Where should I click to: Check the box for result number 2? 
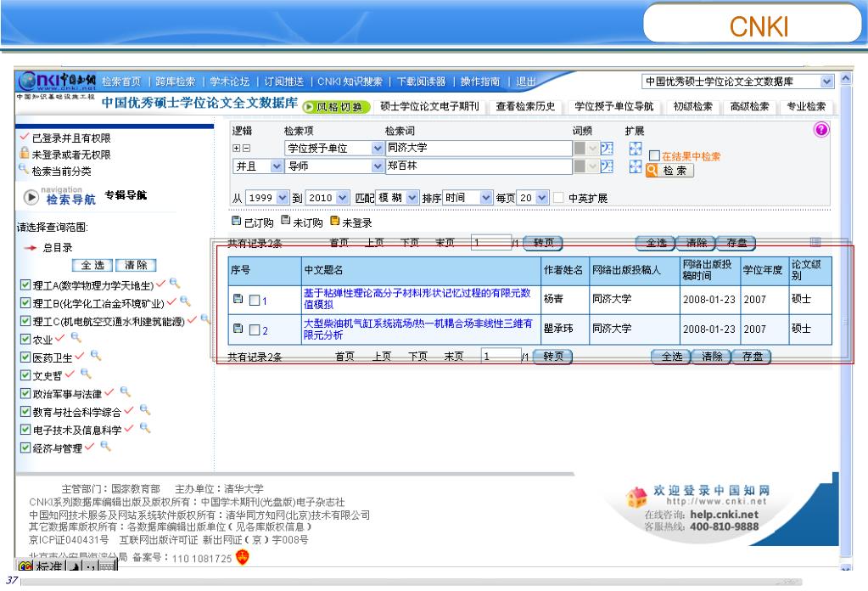coord(255,329)
